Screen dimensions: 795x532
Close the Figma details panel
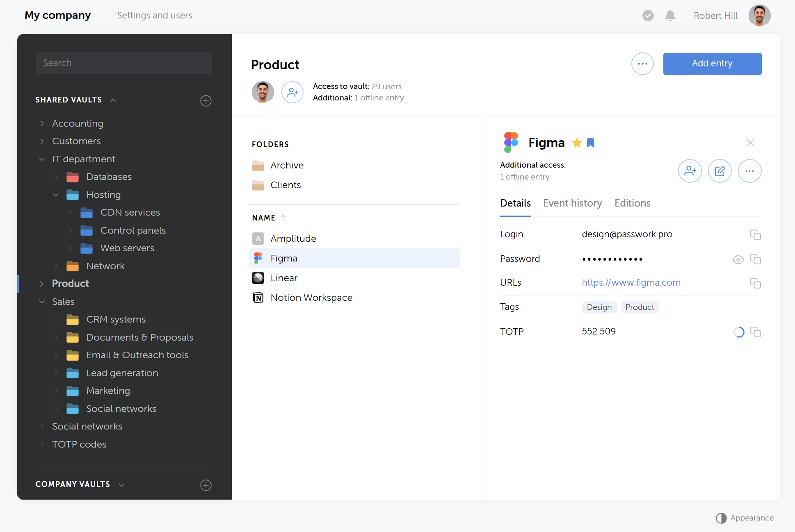coord(750,143)
